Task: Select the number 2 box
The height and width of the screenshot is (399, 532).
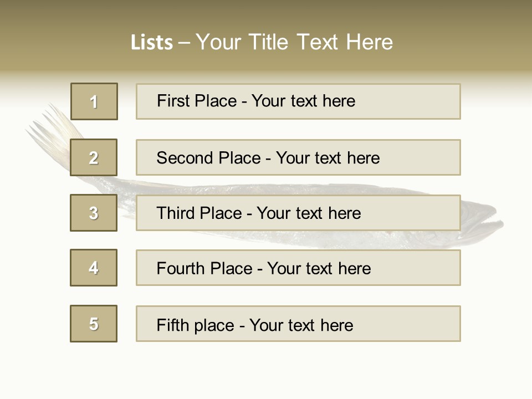Action: [x=94, y=157]
